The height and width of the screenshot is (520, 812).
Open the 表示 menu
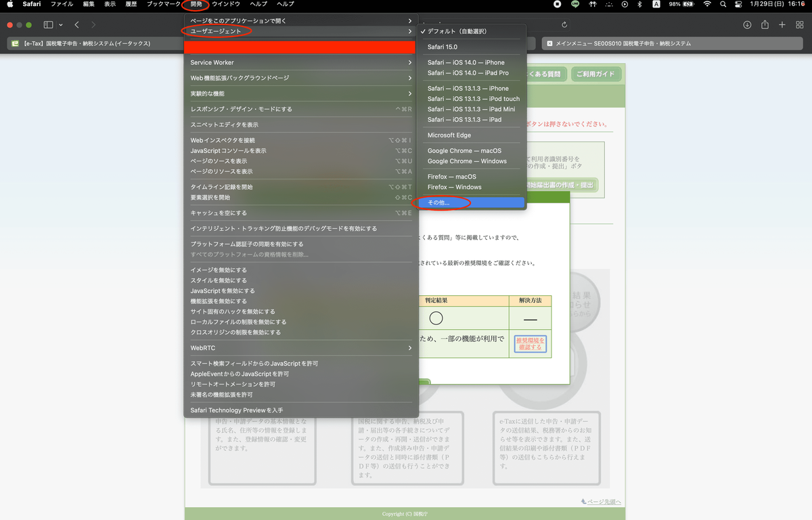click(110, 4)
